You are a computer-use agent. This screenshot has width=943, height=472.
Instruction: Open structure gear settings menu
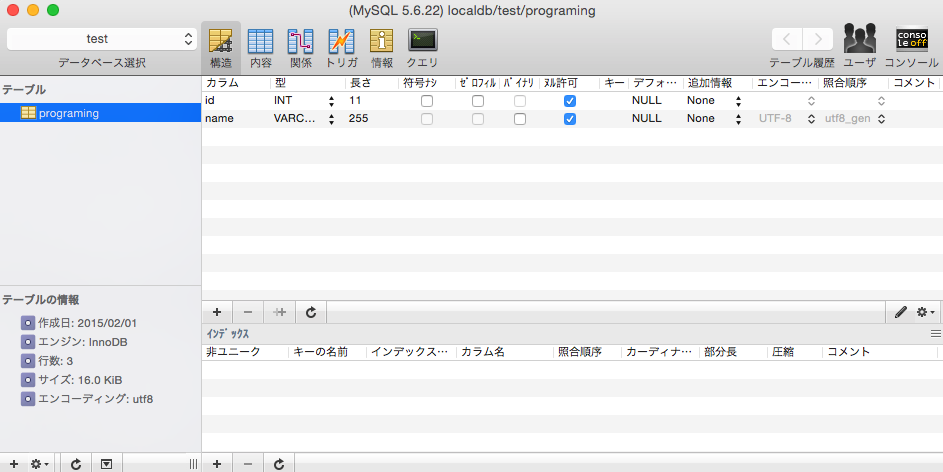pos(925,312)
